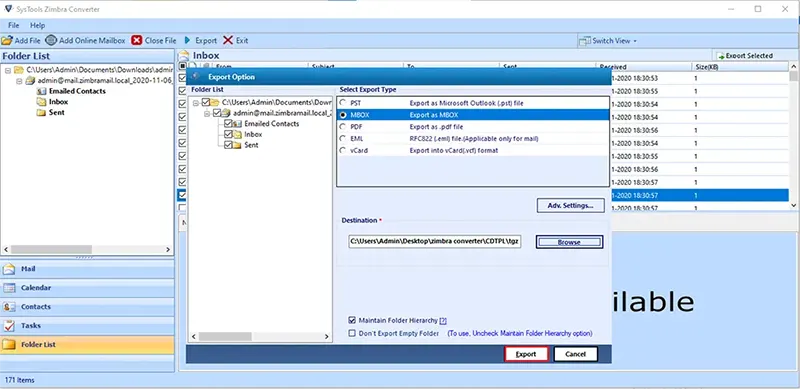Screen dimensions: 800x389
Task: Uncheck the Inbox checkbox in Export dialog tree
Action: [x=228, y=134]
